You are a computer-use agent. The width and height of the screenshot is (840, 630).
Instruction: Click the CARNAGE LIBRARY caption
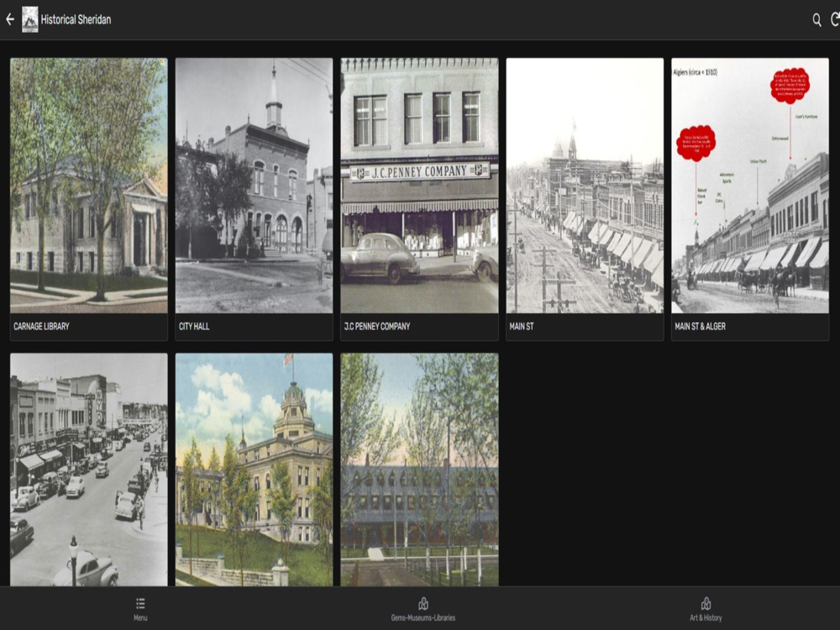[41, 326]
